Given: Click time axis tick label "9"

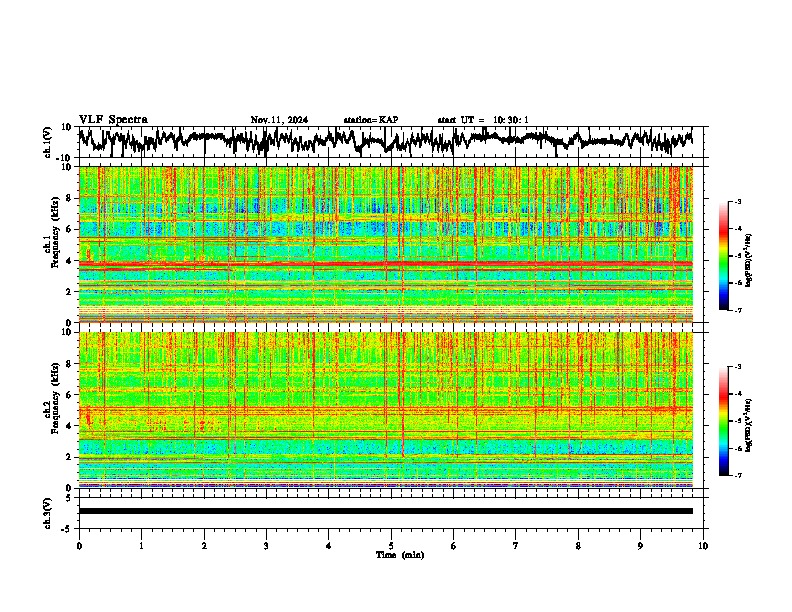Looking at the screenshot, I should tap(640, 546).
